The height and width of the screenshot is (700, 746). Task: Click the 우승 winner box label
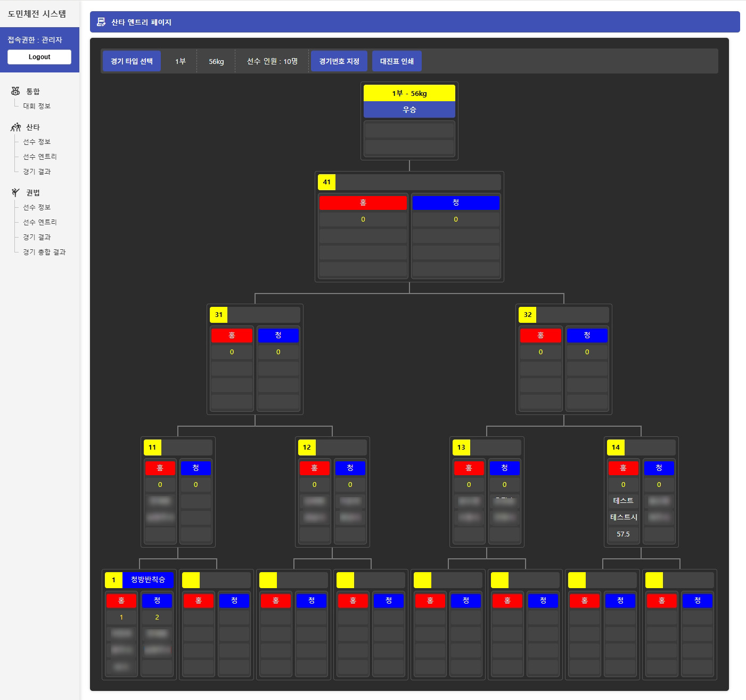tap(409, 110)
